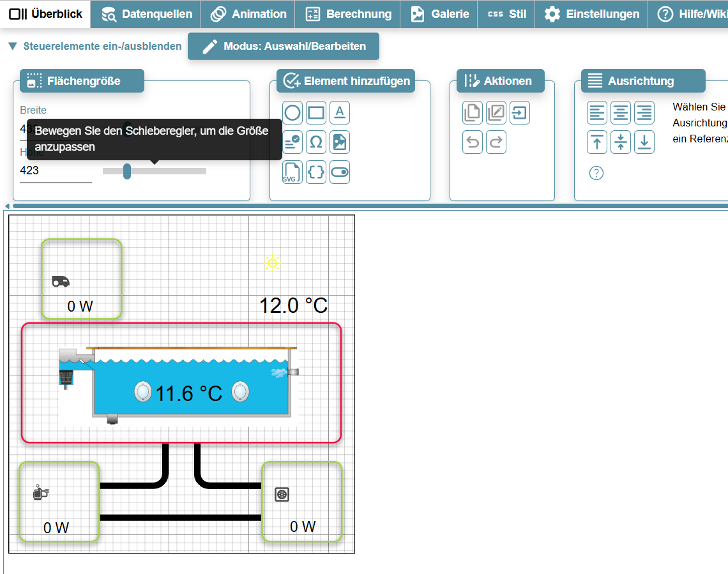Click the Höhe input field showing 423
Image resolution: width=728 pixels, height=574 pixels.
coord(56,170)
